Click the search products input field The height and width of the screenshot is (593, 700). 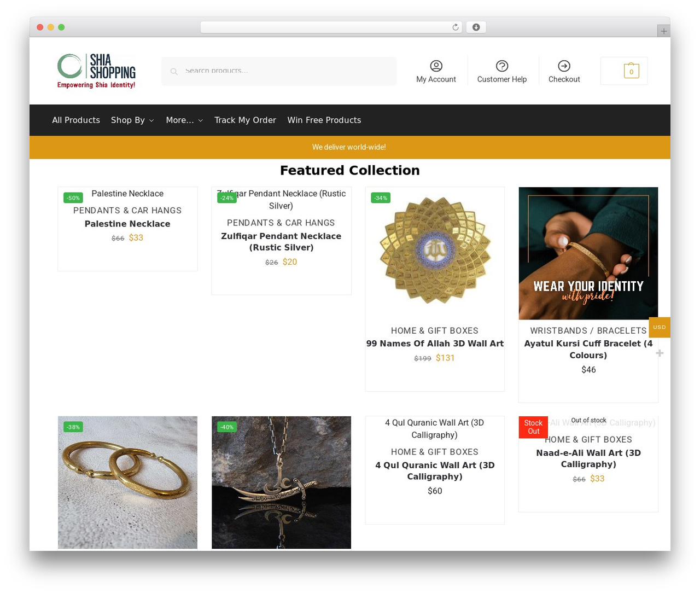click(279, 71)
